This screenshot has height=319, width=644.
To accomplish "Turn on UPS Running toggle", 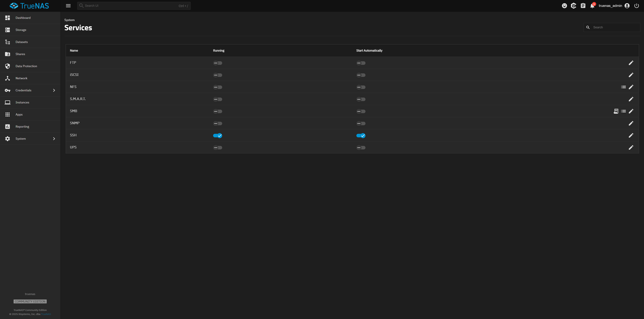I will (217, 148).
